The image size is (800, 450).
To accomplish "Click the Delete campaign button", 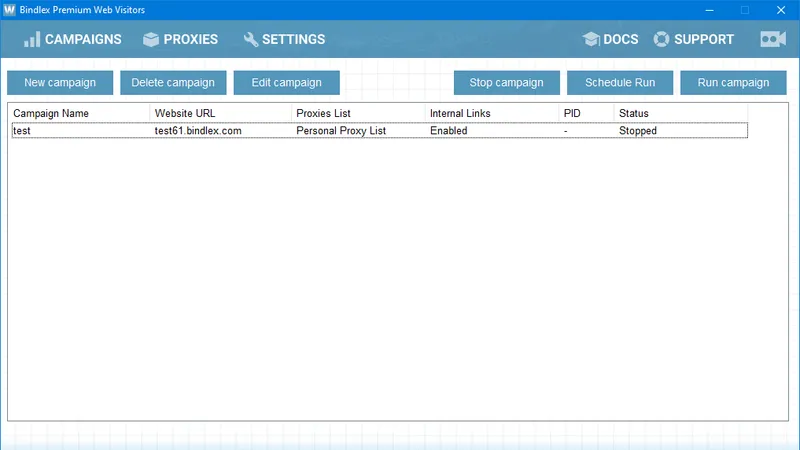I will click(x=173, y=83).
